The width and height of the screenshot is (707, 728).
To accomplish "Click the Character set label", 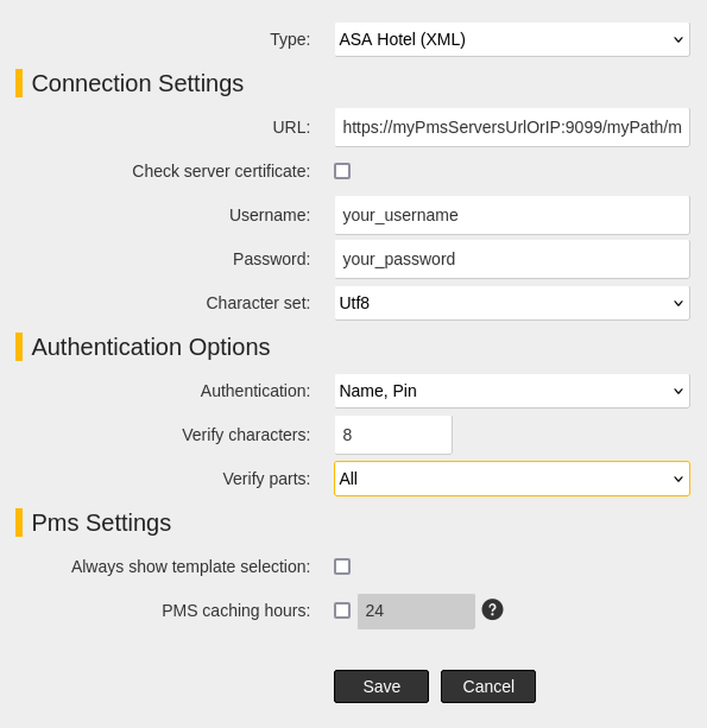I will tap(258, 303).
